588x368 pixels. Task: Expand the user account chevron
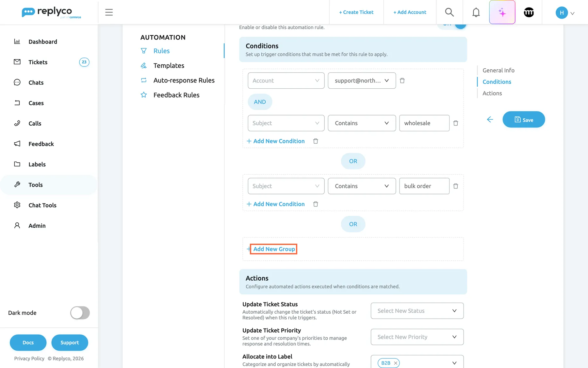point(572,13)
